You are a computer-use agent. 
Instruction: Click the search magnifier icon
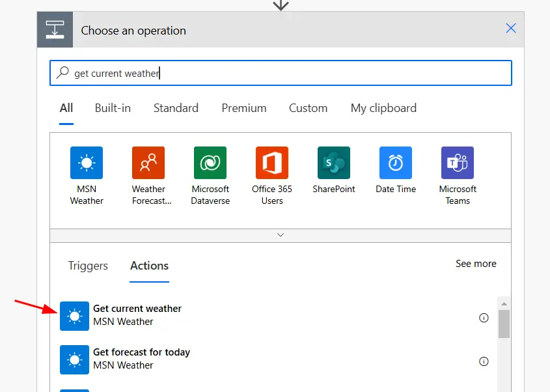point(62,73)
